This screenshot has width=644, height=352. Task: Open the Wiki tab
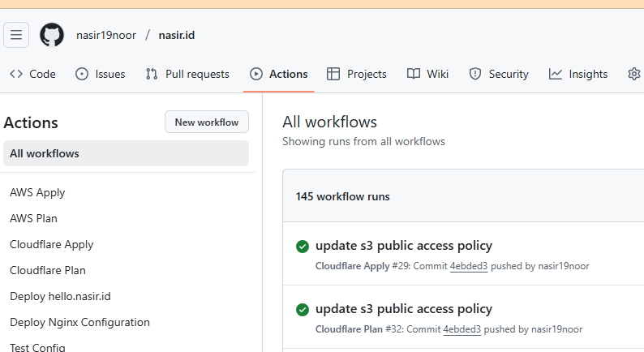tap(427, 74)
